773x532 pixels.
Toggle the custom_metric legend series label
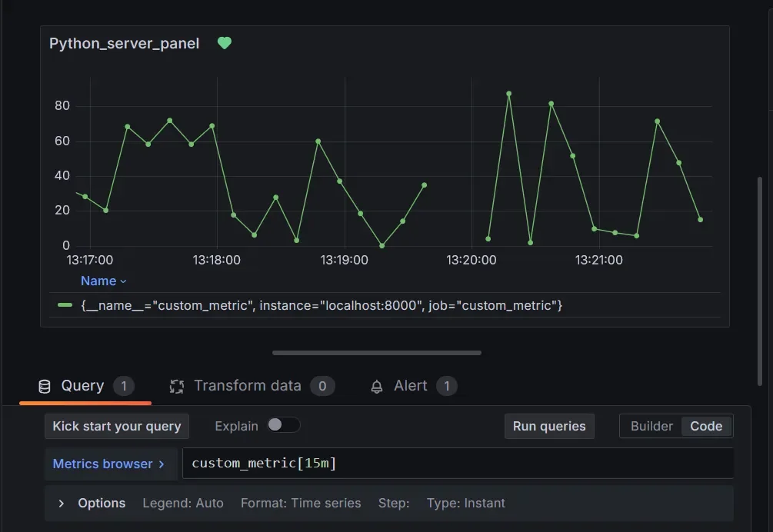pos(322,305)
